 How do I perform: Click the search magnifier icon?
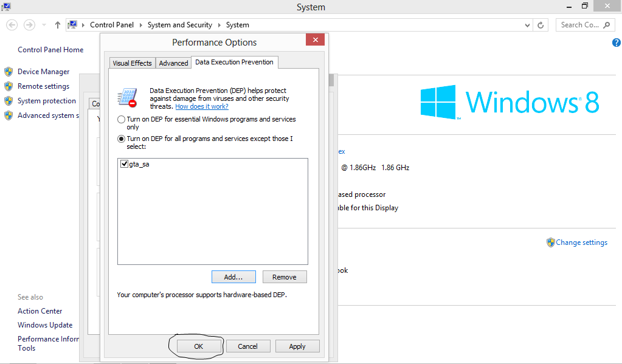(x=607, y=25)
